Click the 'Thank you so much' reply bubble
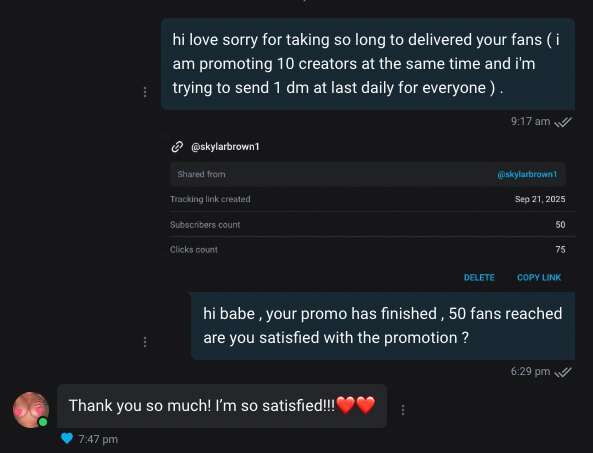Screen dimensions: 593x453 tap(222, 406)
